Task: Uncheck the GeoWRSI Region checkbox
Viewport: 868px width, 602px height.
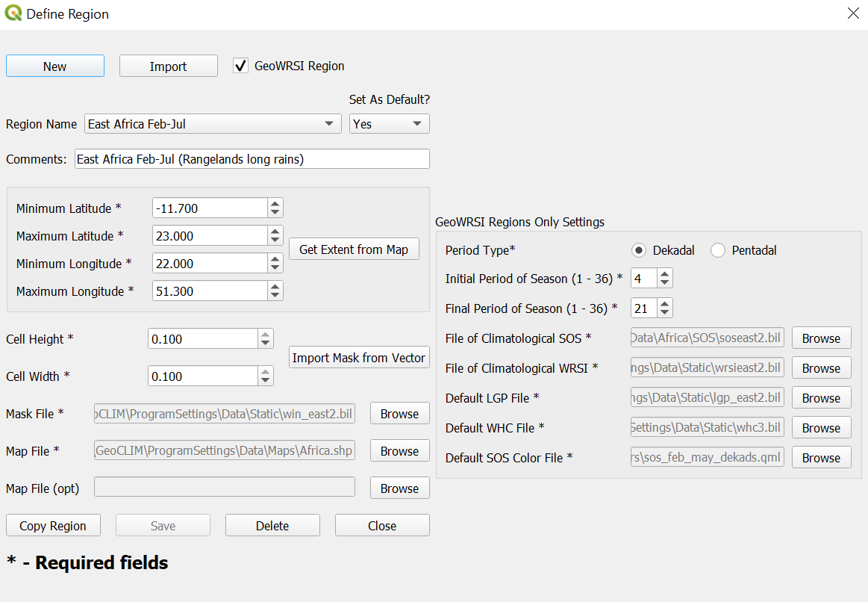Action: click(241, 66)
